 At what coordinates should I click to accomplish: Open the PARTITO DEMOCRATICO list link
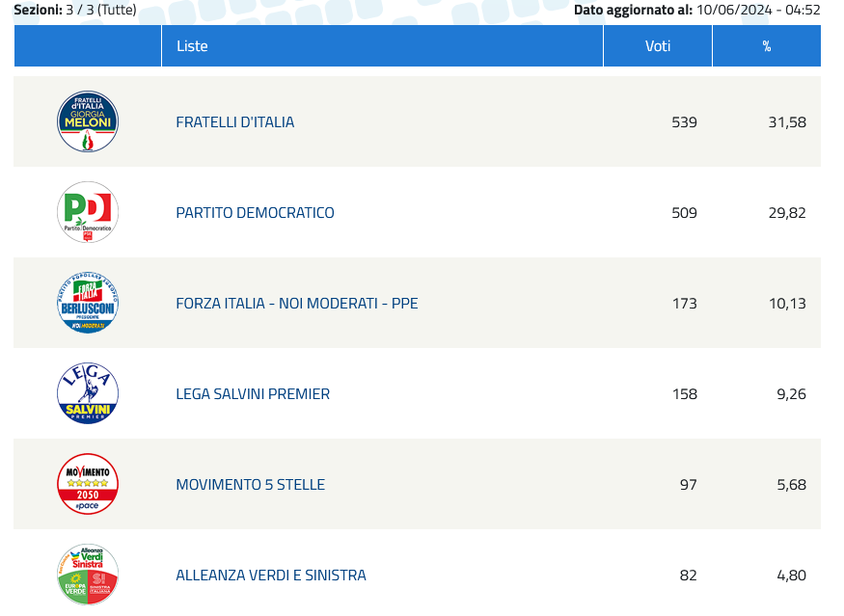(x=255, y=212)
